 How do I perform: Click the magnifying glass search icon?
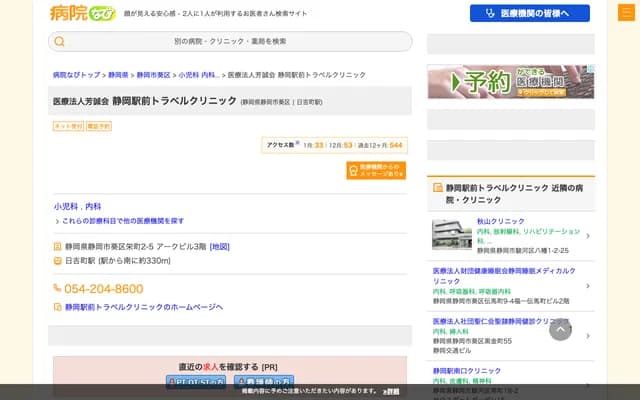click(60, 42)
